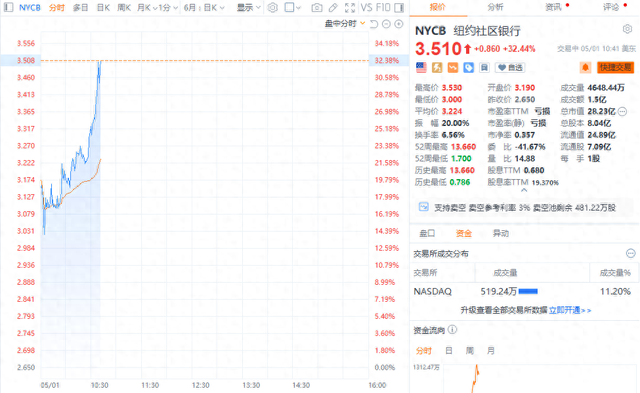Click the price alert bell icon
The image size is (640, 393).
coord(585,67)
